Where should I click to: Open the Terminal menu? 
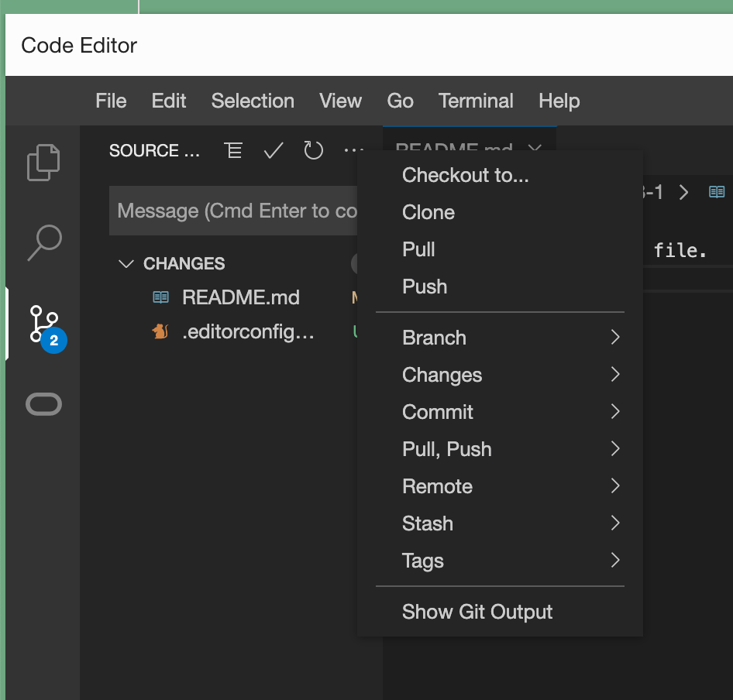point(476,101)
